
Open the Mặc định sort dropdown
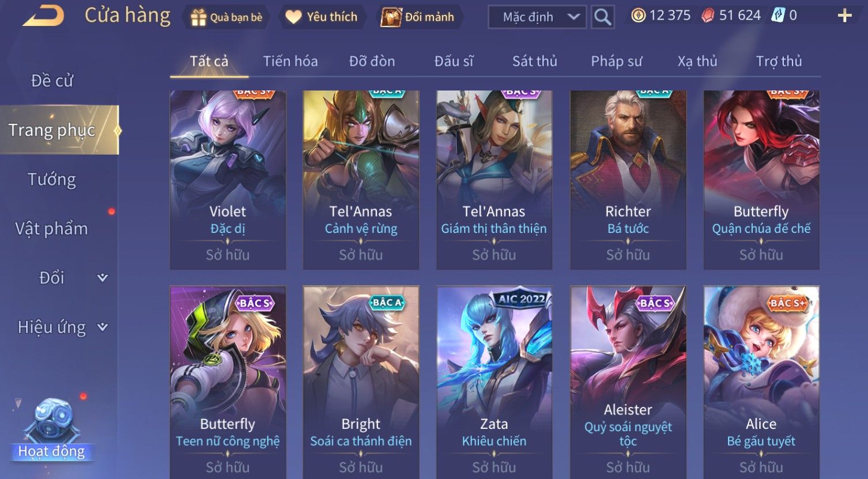pyautogui.click(x=537, y=17)
